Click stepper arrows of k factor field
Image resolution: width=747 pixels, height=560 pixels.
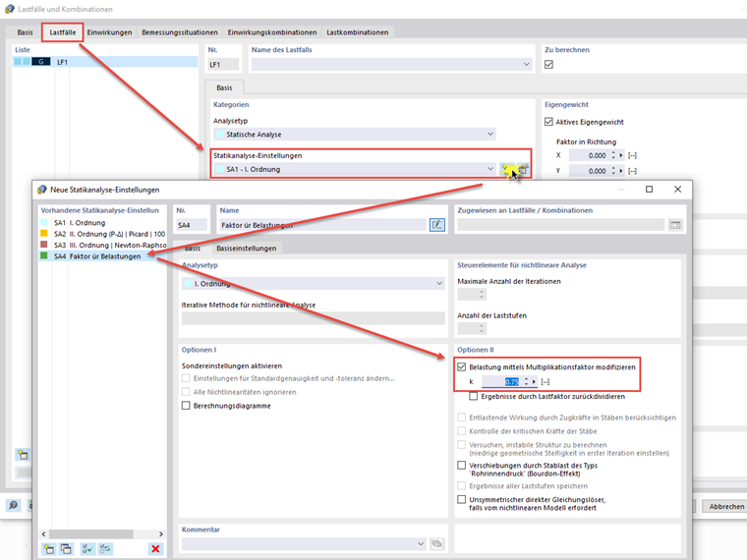point(526,381)
